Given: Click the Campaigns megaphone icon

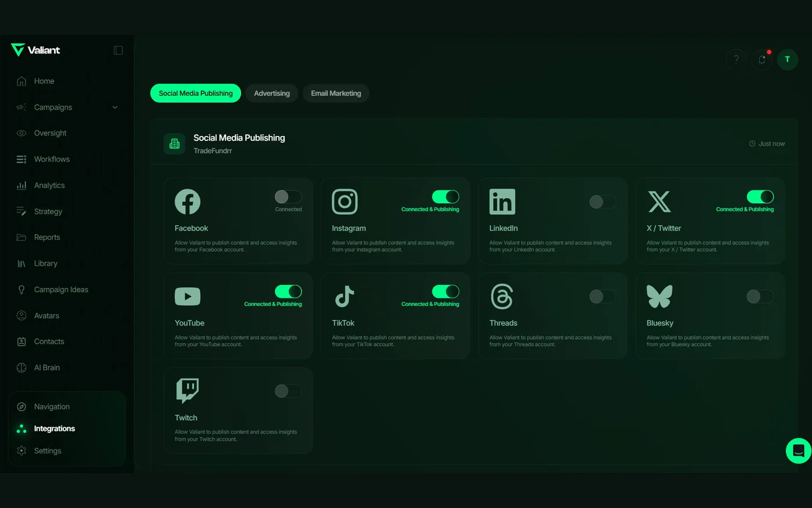Looking at the screenshot, I should 21,107.
